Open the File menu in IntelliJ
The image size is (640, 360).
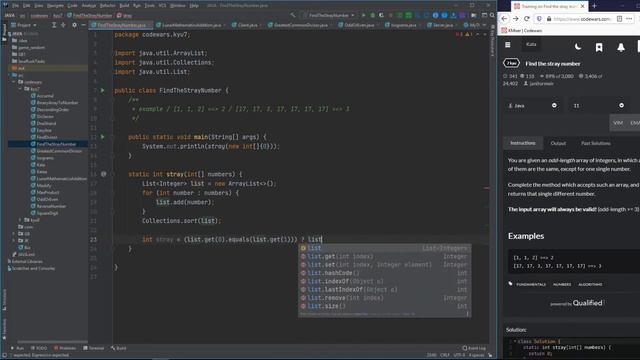15,6
